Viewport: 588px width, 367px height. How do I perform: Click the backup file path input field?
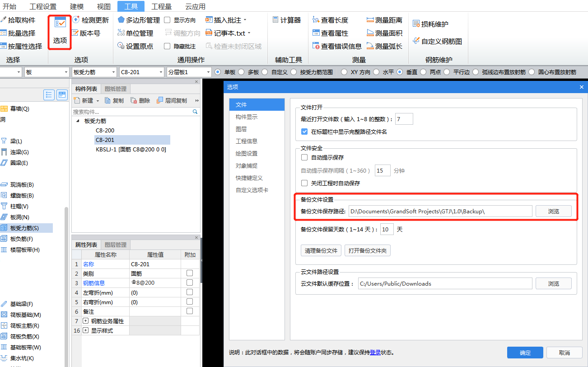pos(440,211)
